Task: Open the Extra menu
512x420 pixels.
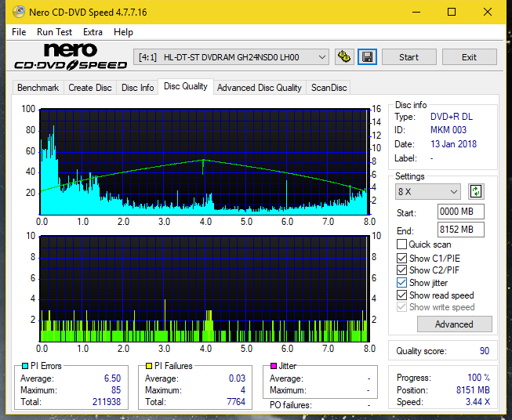Action: tap(93, 32)
